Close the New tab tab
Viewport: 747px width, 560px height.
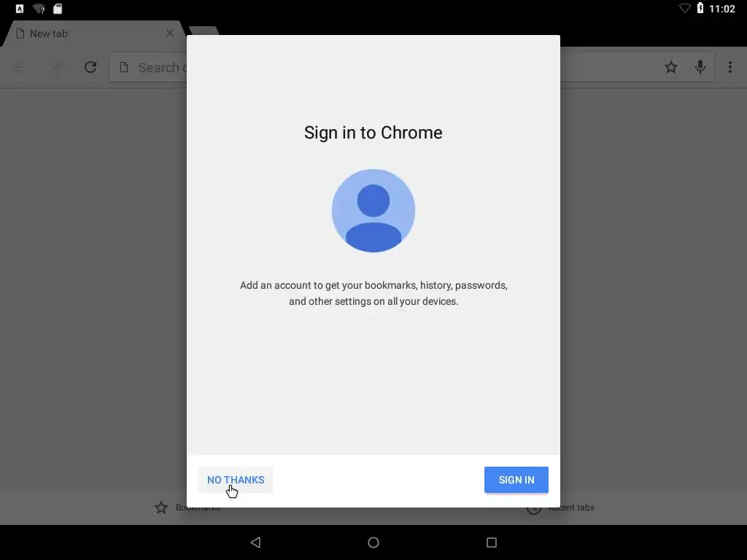coord(169,33)
